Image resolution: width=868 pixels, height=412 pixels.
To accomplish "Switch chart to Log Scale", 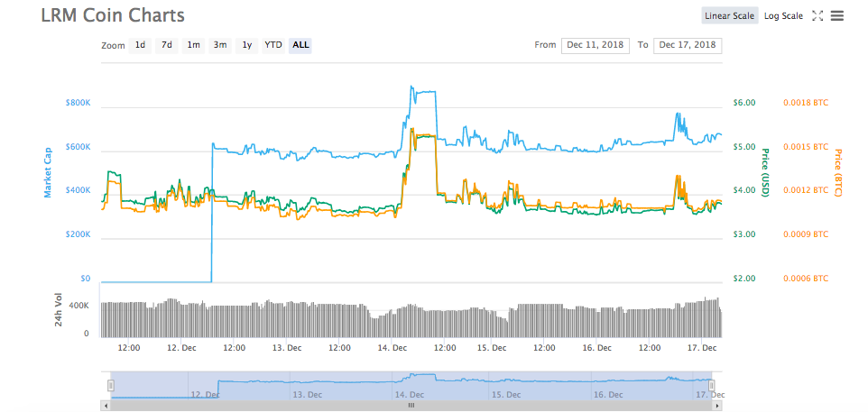I will tap(783, 16).
